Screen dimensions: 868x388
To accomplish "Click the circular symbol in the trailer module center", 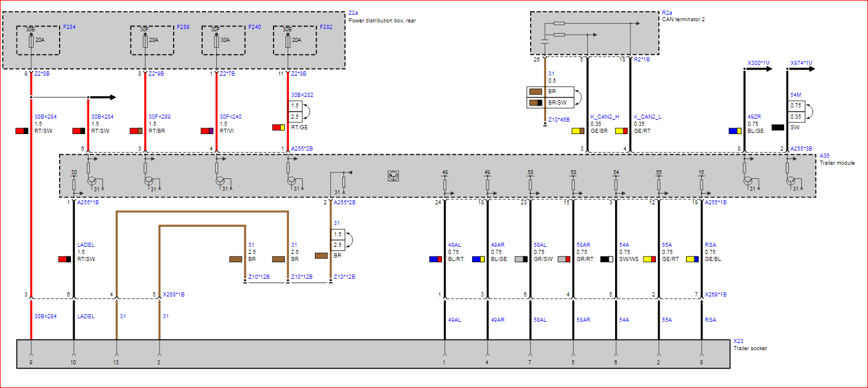I will [x=392, y=175].
